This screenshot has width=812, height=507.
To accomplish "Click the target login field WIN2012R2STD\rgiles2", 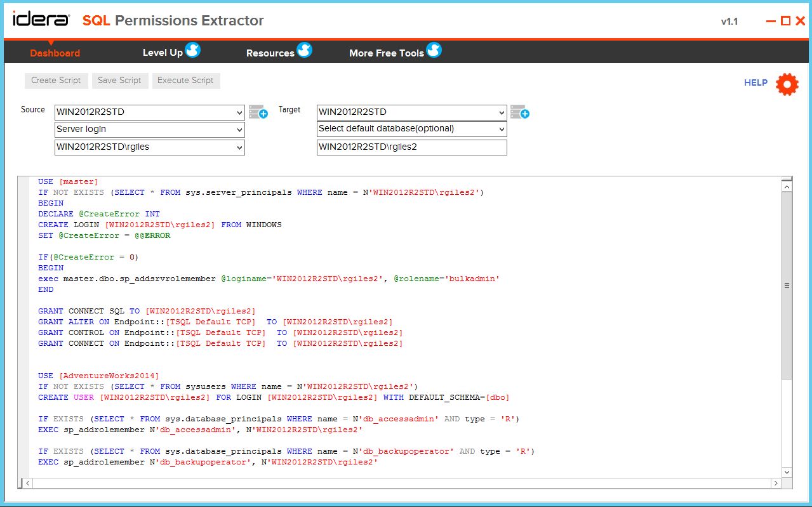I will click(412, 147).
